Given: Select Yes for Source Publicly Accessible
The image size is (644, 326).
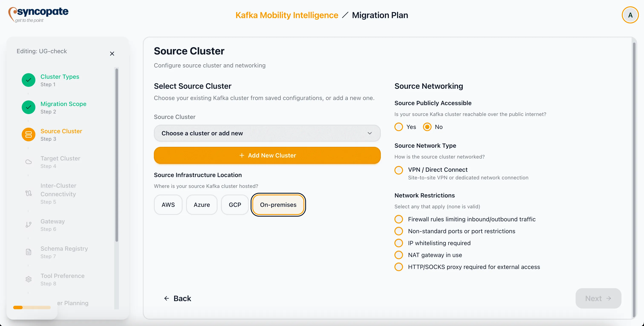Looking at the screenshot, I should pos(398,127).
